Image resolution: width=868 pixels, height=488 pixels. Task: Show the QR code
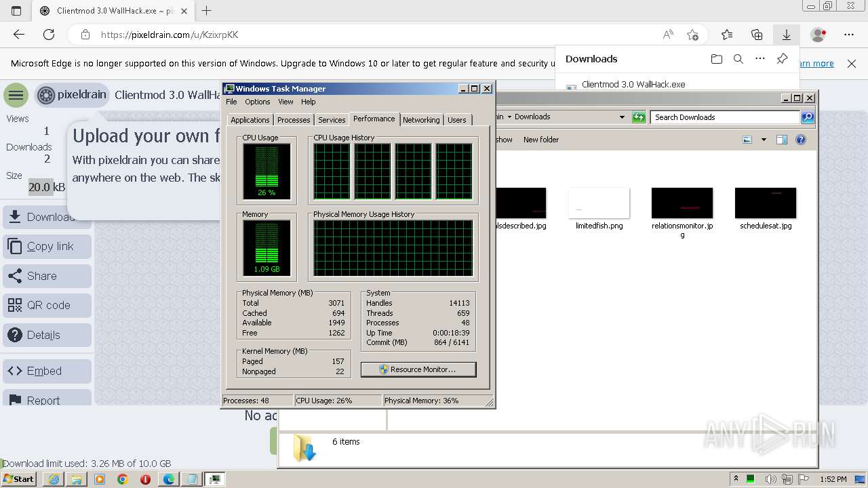click(x=47, y=306)
